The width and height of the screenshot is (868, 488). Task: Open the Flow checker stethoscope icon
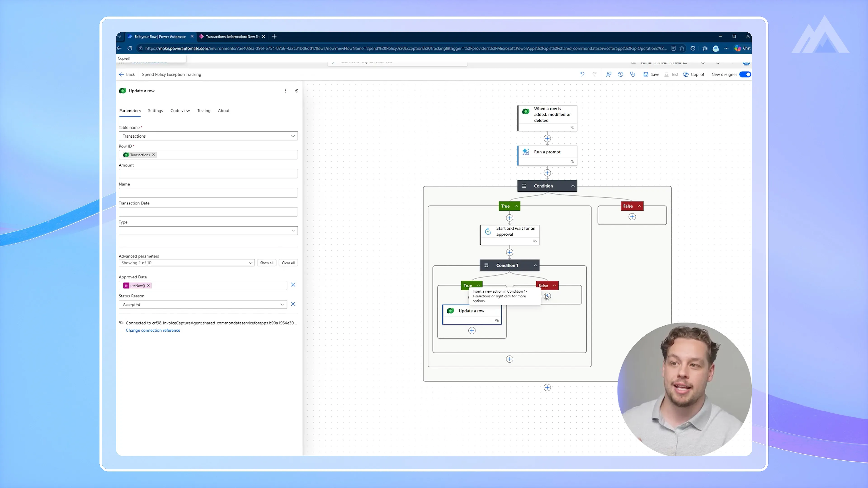click(633, 74)
